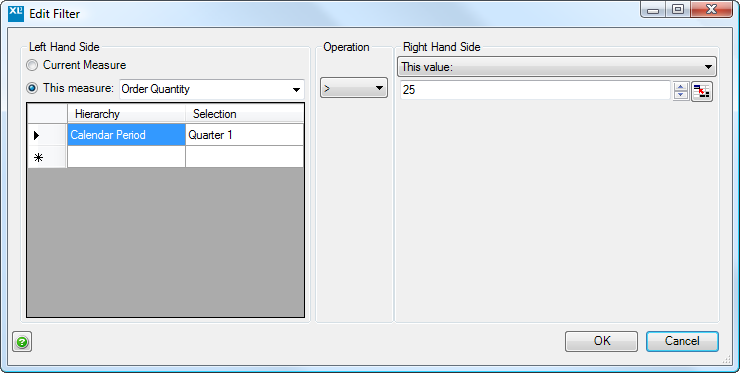Select the This measure radio button
The image size is (740, 373).
[x=32, y=88]
